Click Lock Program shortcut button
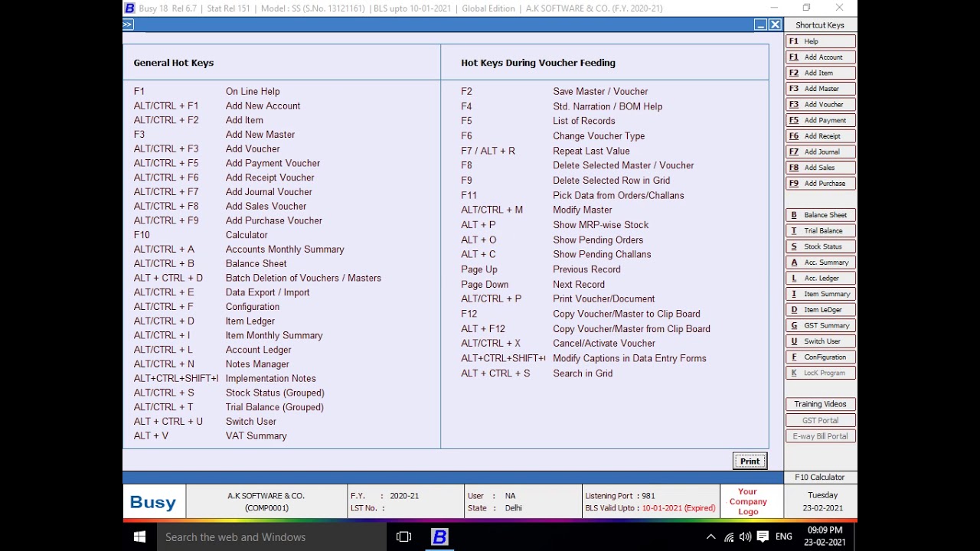980x551 pixels. point(820,373)
